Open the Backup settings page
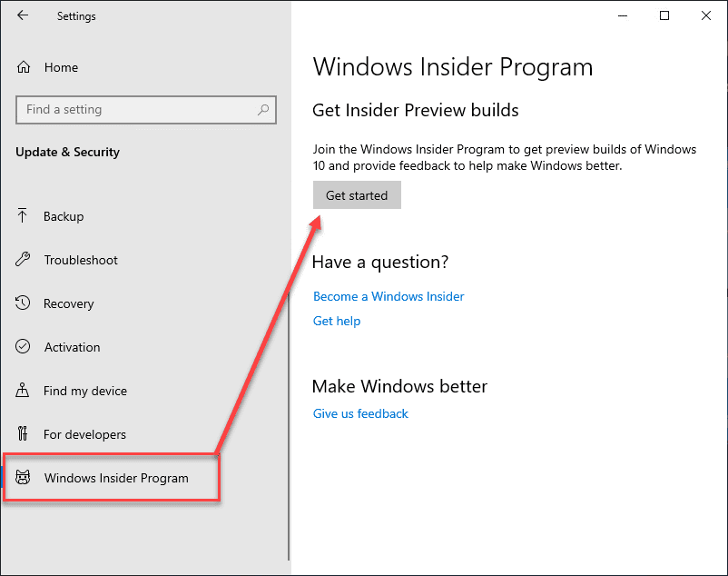 click(64, 216)
